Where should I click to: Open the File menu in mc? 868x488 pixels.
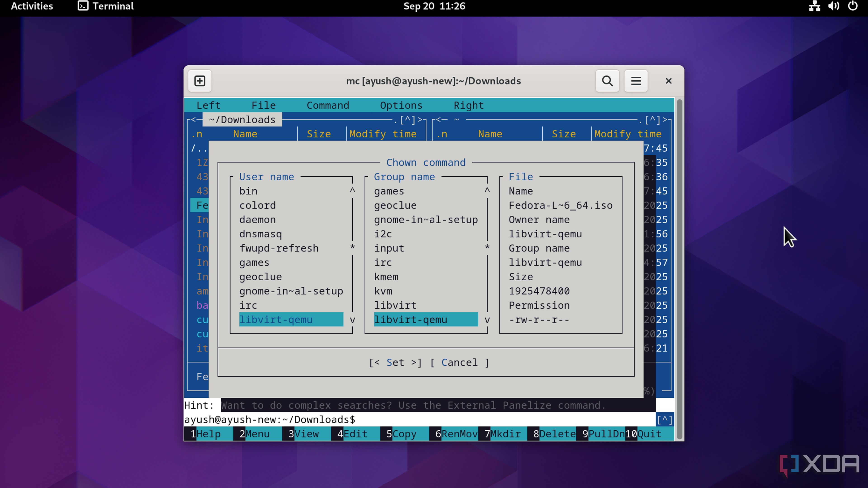264,106
